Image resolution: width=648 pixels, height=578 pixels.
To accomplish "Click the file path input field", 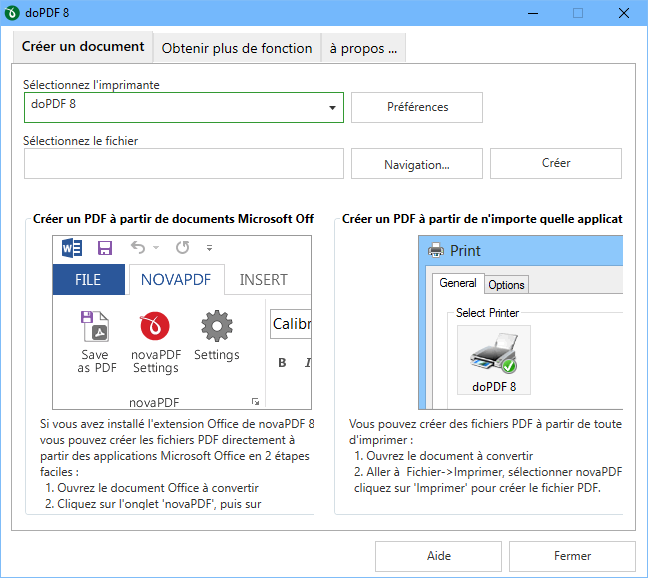I will [x=184, y=164].
